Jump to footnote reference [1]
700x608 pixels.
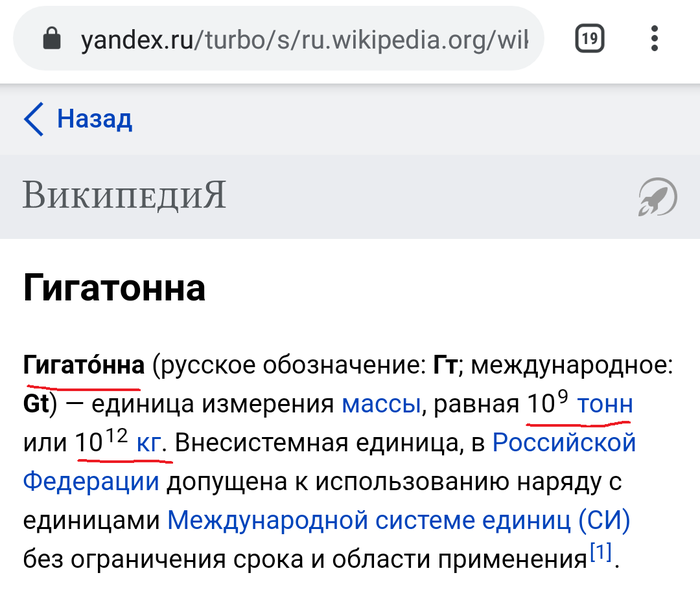click(600, 553)
